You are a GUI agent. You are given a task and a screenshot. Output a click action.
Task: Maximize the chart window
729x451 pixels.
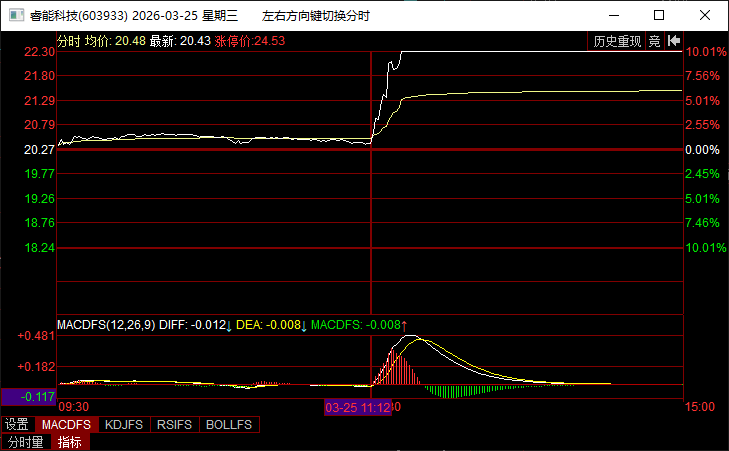pyautogui.click(x=658, y=16)
